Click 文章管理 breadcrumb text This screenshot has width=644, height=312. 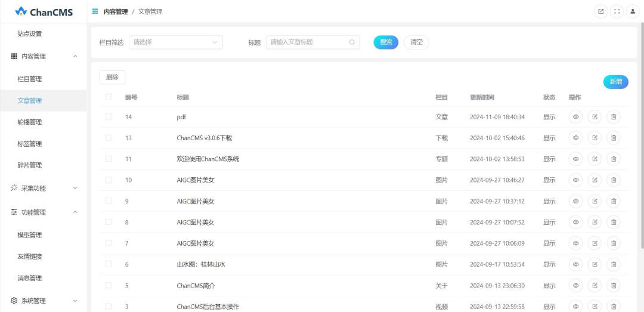(x=150, y=12)
